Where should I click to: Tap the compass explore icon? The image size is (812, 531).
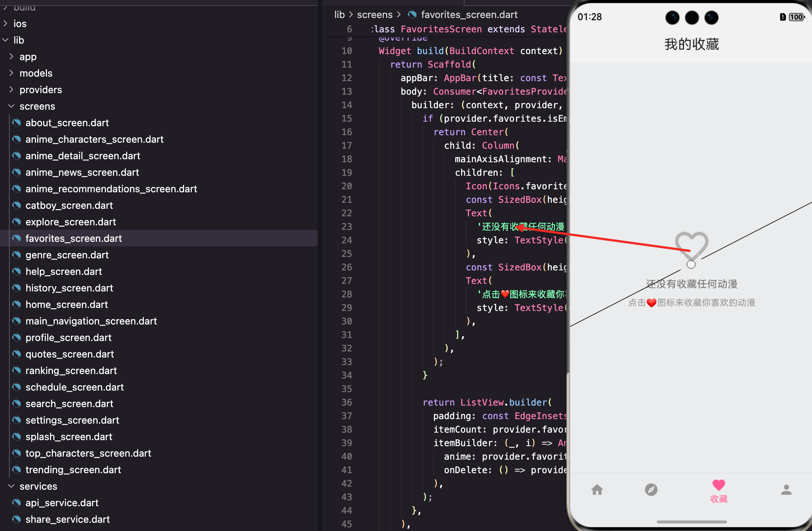pos(651,490)
